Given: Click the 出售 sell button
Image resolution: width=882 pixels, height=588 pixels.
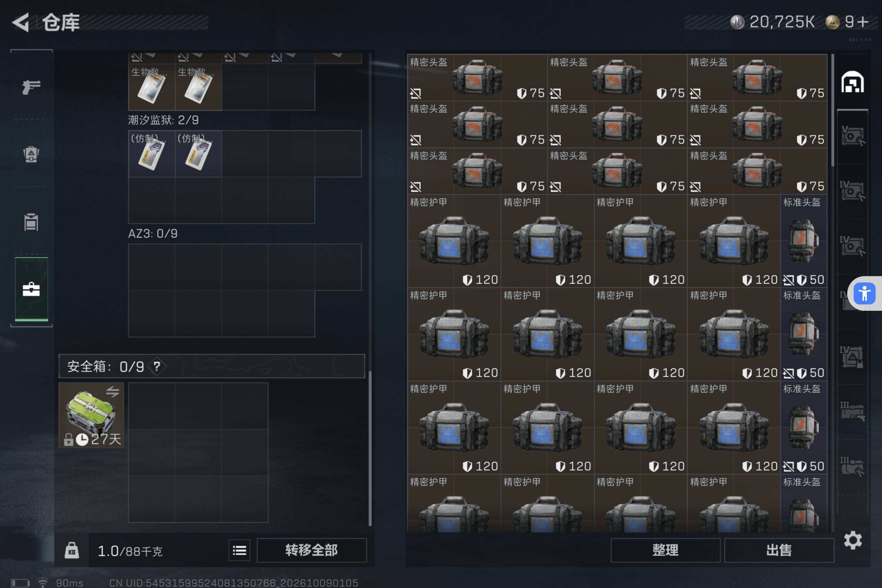Looking at the screenshot, I should [779, 550].
